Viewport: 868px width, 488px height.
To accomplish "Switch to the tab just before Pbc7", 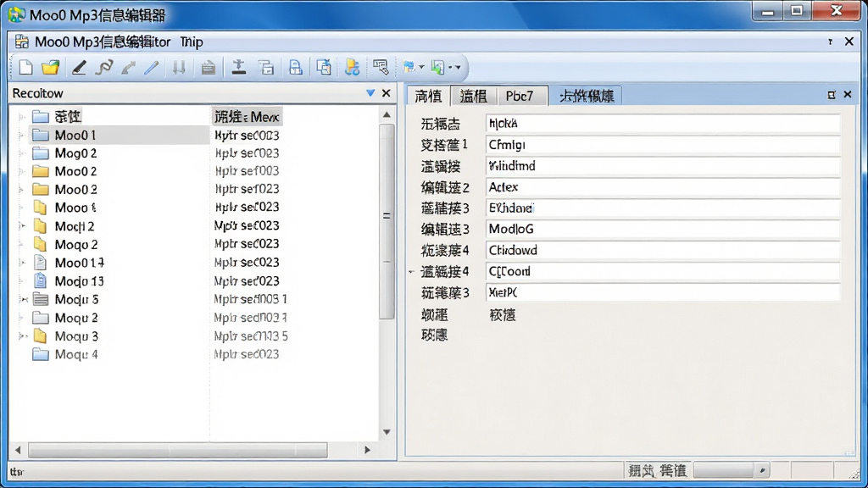I will point(473,97).
